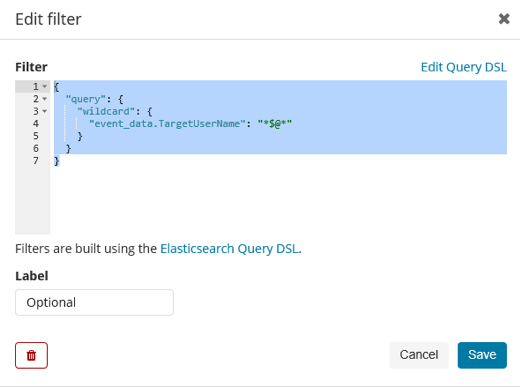Place cursor in the "*$@*" wildcard value
Image resolution: width=520 pixels, height=387 pixels.
(275, 124)
